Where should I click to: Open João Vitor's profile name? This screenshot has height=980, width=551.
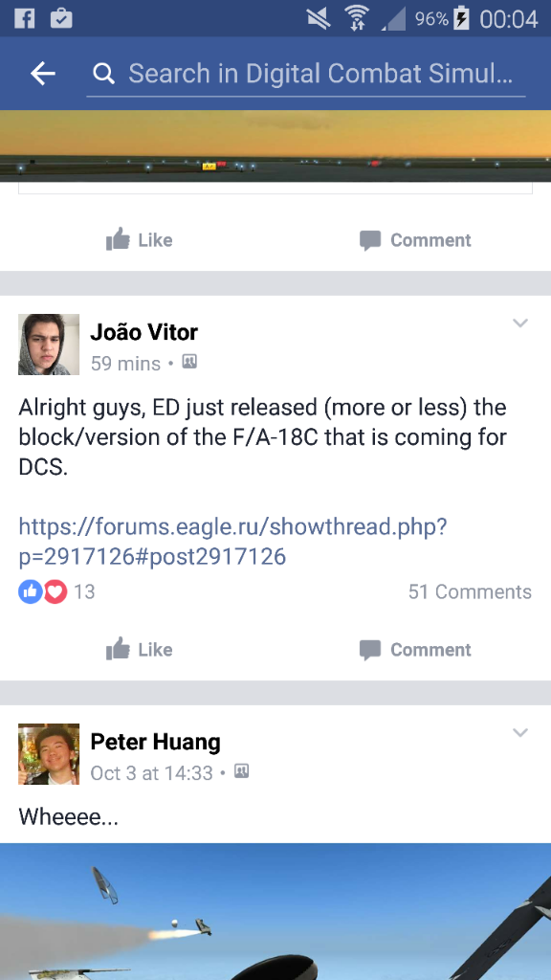pos(144,332)
